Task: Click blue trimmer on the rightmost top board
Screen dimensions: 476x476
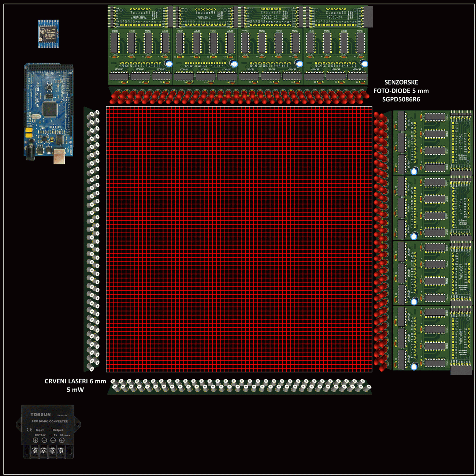Action: tap(364, 64)
